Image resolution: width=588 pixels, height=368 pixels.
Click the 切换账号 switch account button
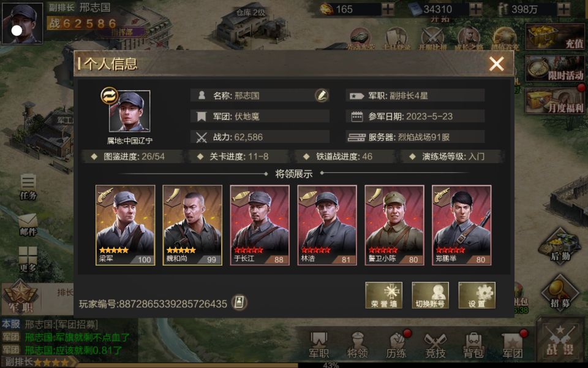tap(430, 295)
